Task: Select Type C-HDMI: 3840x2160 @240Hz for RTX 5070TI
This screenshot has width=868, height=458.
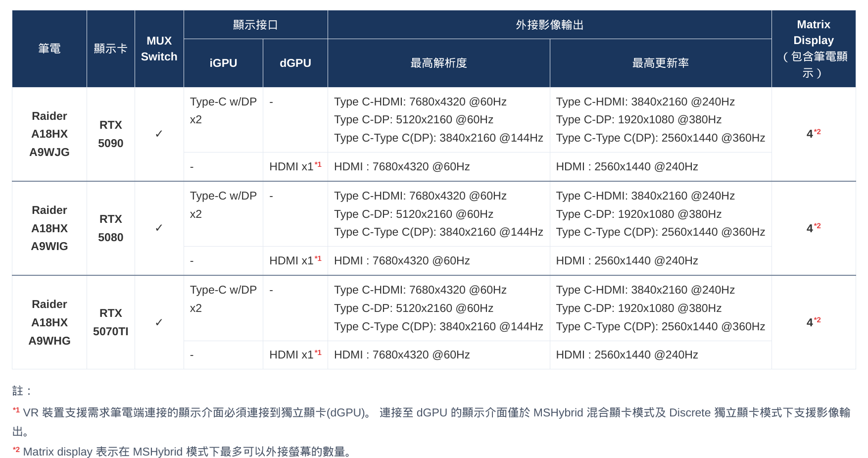Action: [645, 290]
